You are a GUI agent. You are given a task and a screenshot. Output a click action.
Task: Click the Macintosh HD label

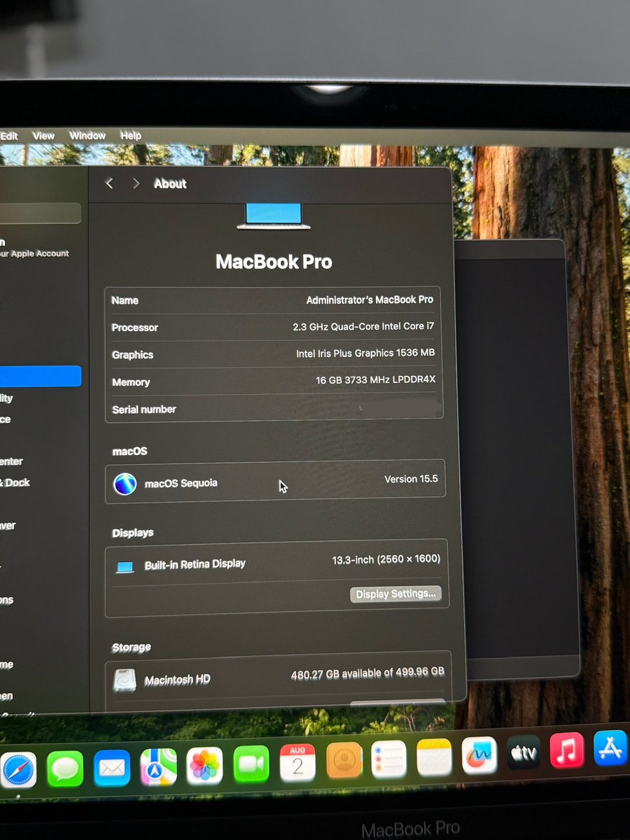(x=177, y=680)
